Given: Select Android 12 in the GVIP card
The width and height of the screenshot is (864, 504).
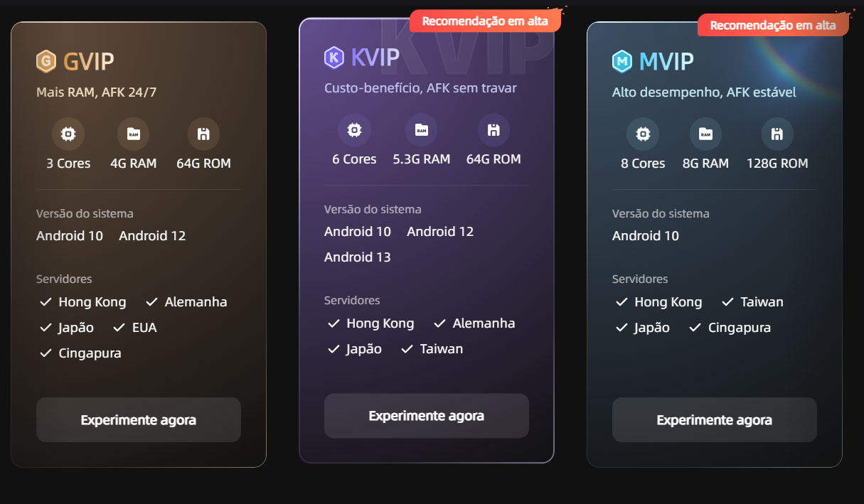Looking at the screenshot, I should coord(152,236).
